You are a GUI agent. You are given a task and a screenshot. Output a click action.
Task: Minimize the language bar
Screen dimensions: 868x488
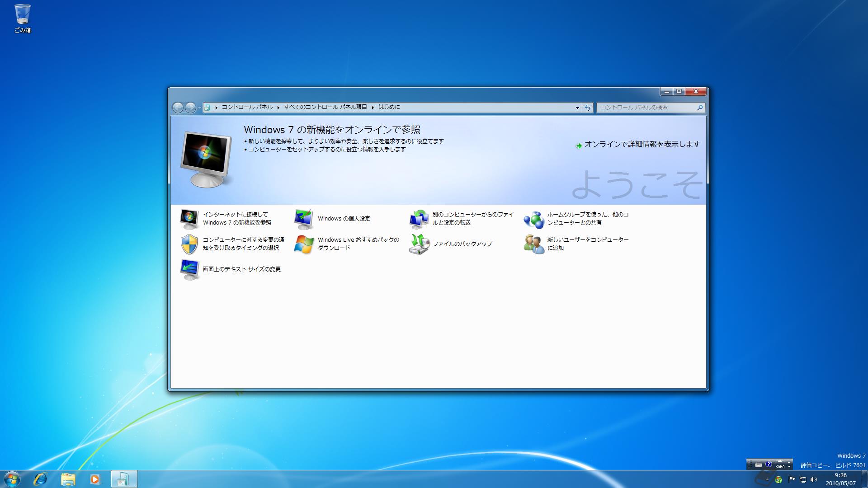pyautogui.click(x=789, y=462)
